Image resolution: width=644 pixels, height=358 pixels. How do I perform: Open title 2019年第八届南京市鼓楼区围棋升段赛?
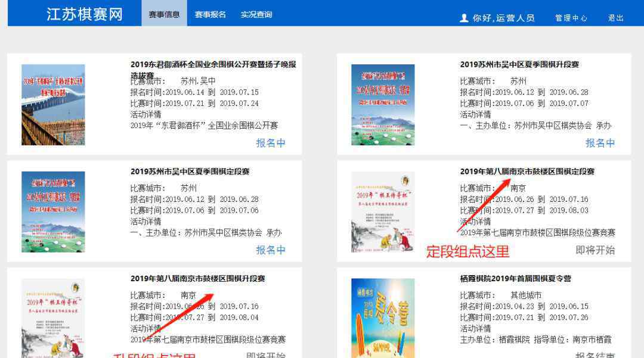[x=197, y=278]
